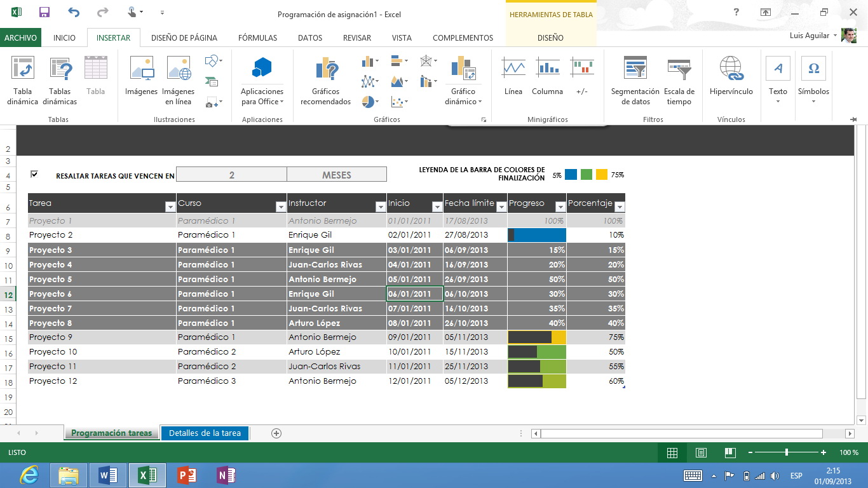Enable Normal view button in status bar
This screenshot has height=488, width=868.
coord(672,452)
